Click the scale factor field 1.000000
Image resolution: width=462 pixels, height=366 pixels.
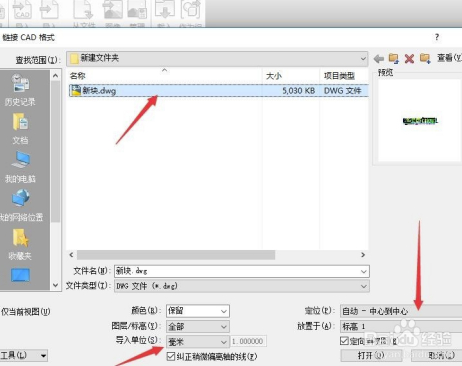[x=248, y=341]
